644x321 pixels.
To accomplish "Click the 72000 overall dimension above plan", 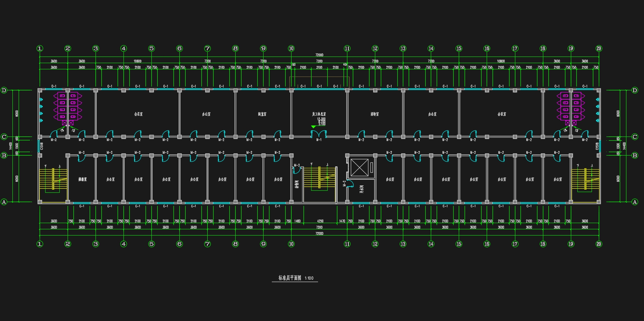I will (x=319, y=55).
